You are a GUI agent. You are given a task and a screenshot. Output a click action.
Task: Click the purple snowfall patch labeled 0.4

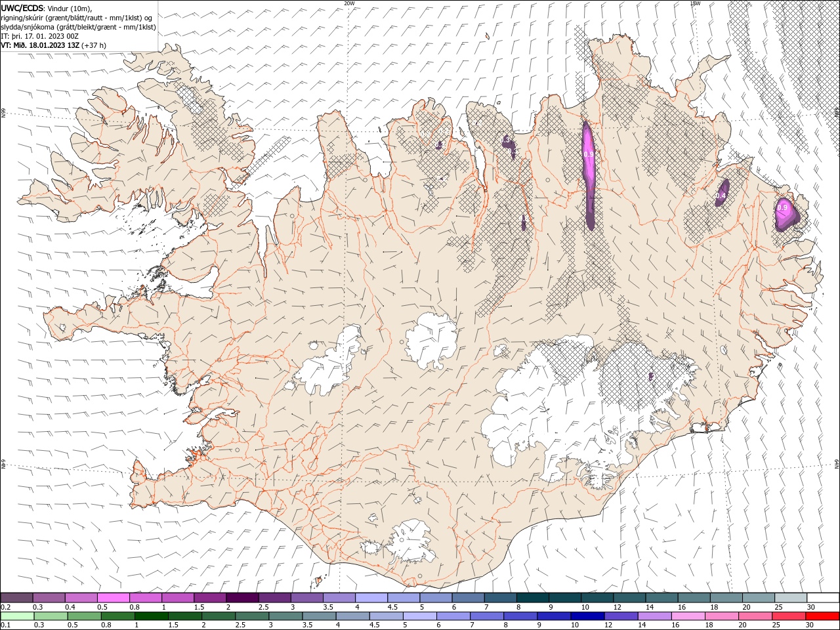click(x=721, y=194)
